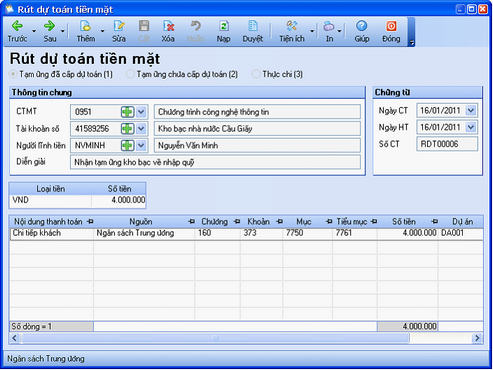Pin the Nội dung thanh toán column
The image size is (493, 370).
[90, 222]
